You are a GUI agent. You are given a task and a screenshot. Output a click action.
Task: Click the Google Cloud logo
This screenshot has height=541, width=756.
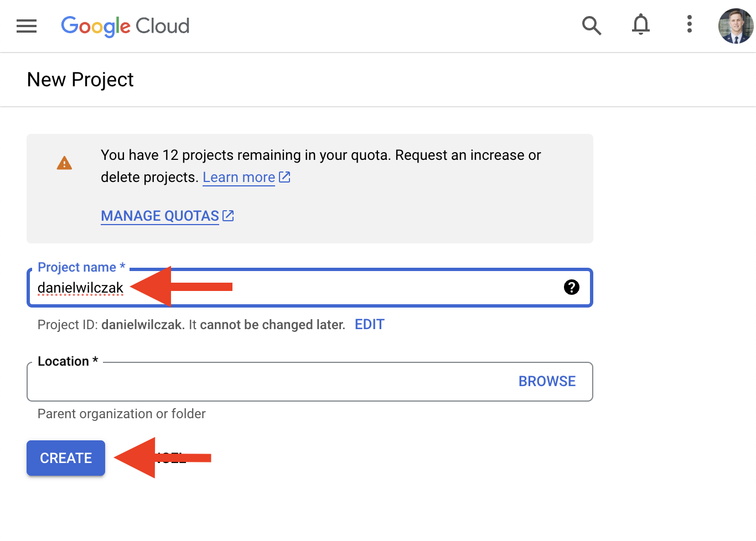click(125, 26)
